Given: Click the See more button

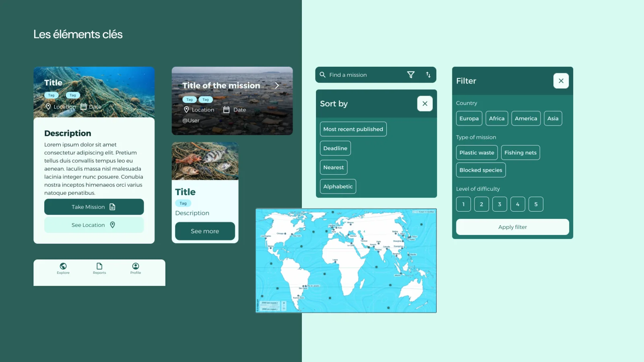Looking at the screenshot, I should [x=205, y=231].
